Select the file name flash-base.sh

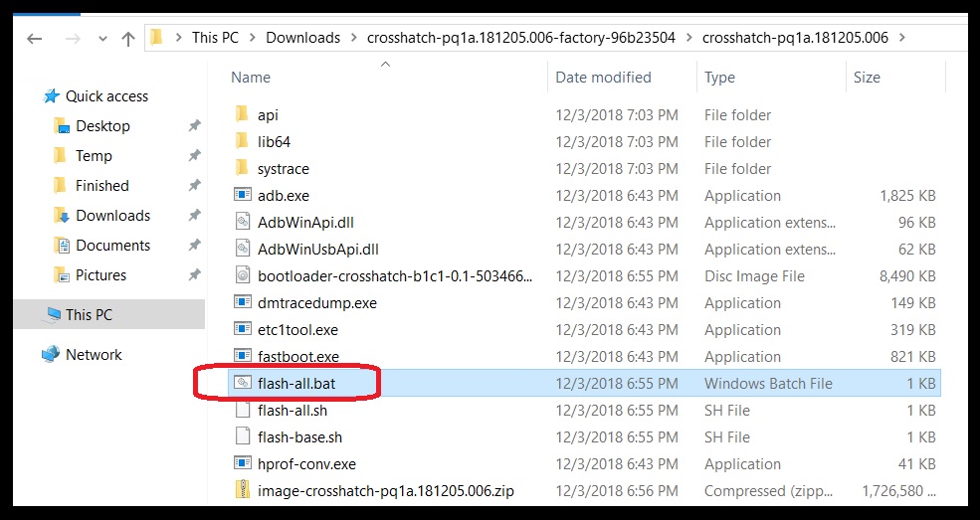click(300, 436)
